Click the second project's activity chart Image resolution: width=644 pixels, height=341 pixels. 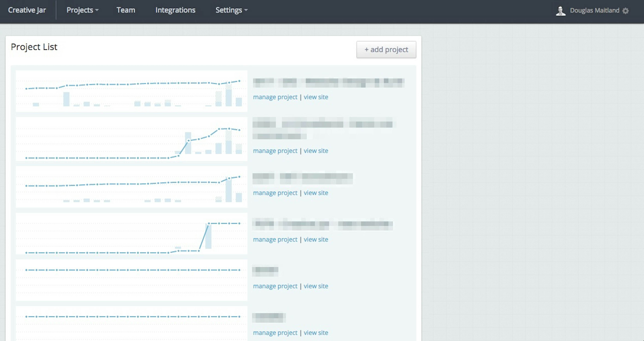(132, 139)
